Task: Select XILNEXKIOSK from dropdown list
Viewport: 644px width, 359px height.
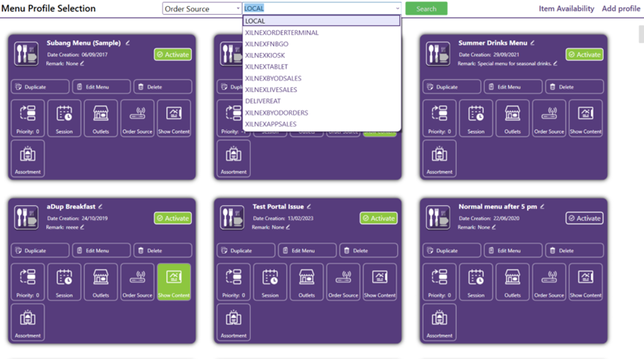Action: point(265,55)
